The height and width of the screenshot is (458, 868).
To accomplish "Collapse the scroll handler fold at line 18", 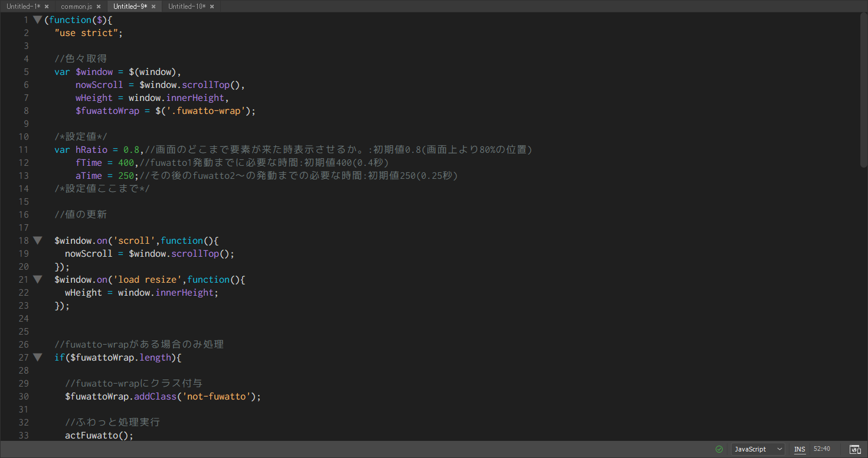I will (37, 240).
